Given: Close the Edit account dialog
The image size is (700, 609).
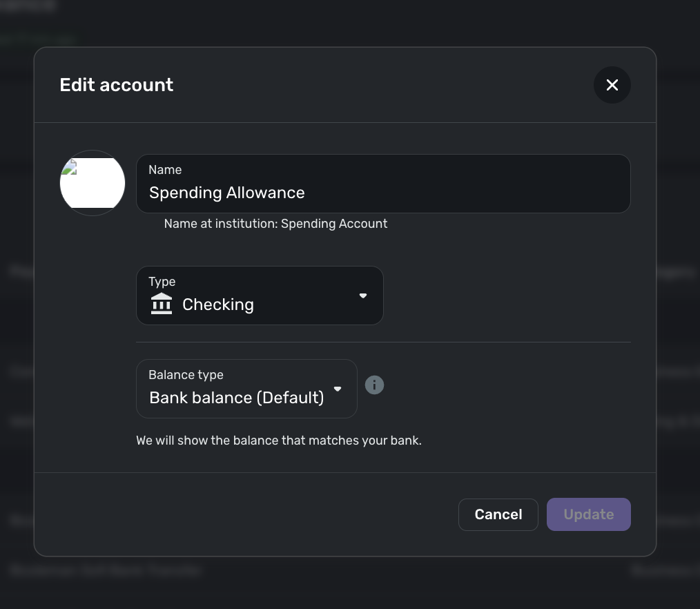Looking at the screenshot, I should (612, 85).
